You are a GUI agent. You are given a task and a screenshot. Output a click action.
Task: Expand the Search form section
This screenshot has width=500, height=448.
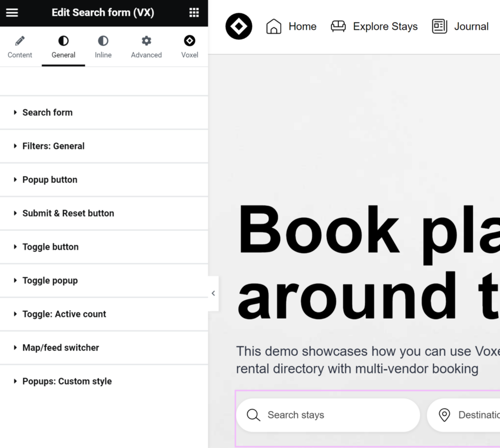tap(47, 112)
